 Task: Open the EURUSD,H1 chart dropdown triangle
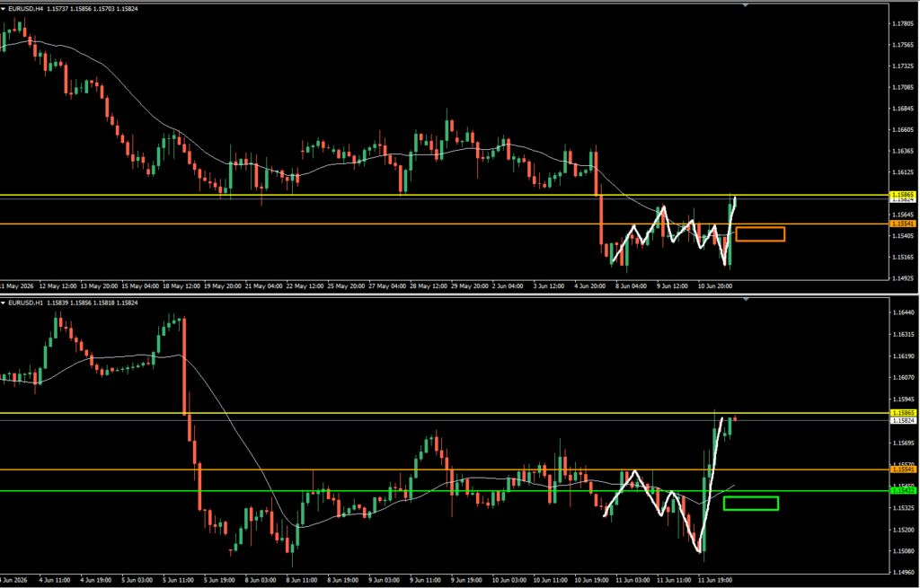4,303
